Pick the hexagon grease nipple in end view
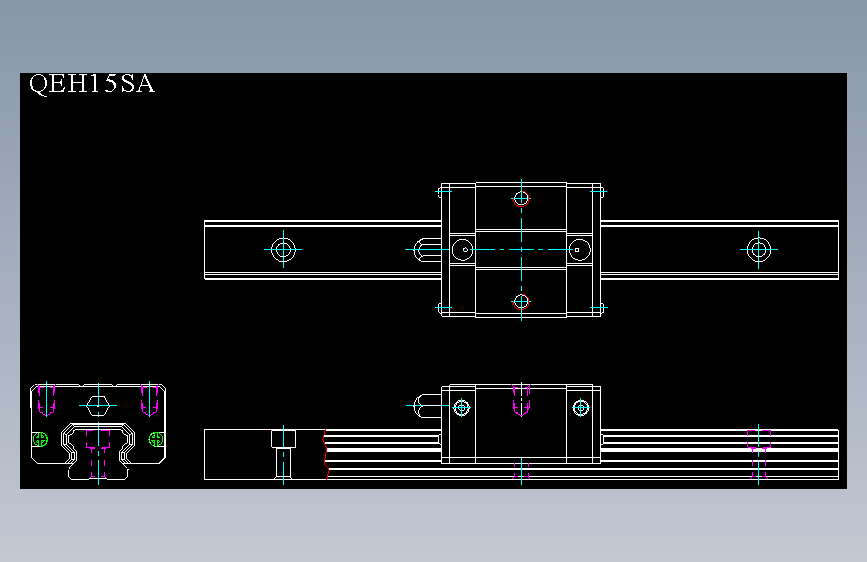867x562 pixels. tap(98, 405)
